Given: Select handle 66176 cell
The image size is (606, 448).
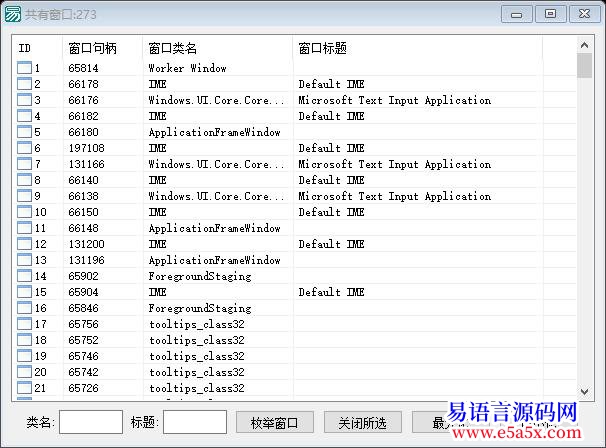Looking at the screenshot, I should pyautogui.click(x=83, y=100).
